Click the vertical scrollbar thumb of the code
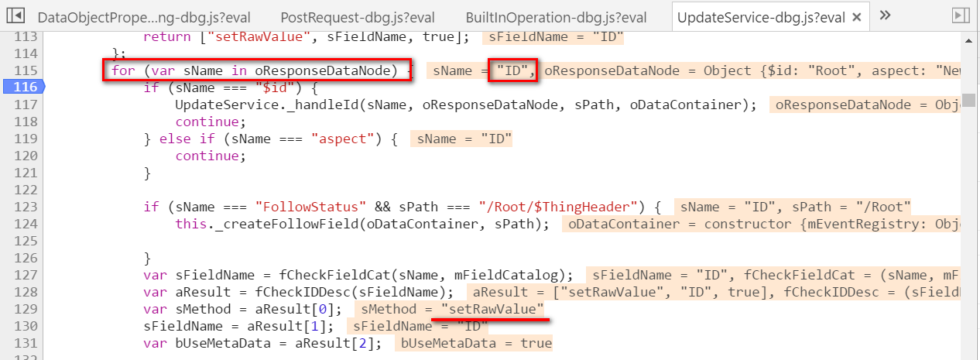 (968, 100)
